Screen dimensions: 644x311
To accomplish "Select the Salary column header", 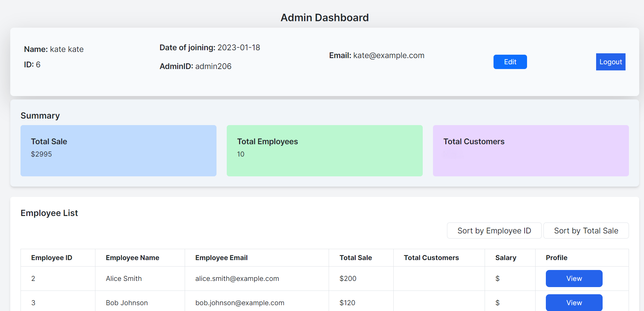I will pyautogui.click(x=505, y=258).
